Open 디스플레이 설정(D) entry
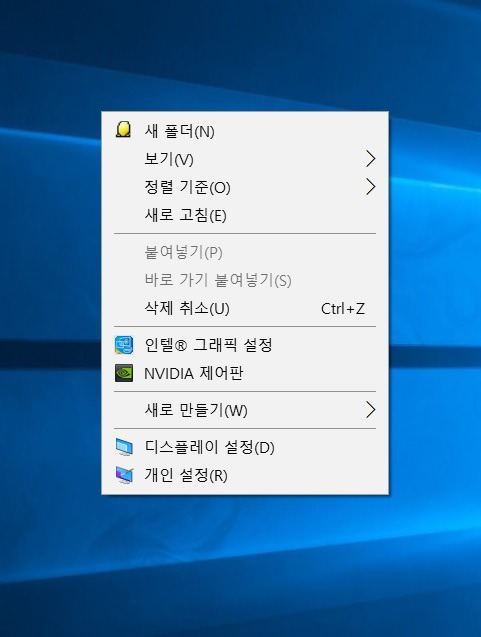This screenshot has height=637, width=481. pyautogui.click(x=245, y=447)
